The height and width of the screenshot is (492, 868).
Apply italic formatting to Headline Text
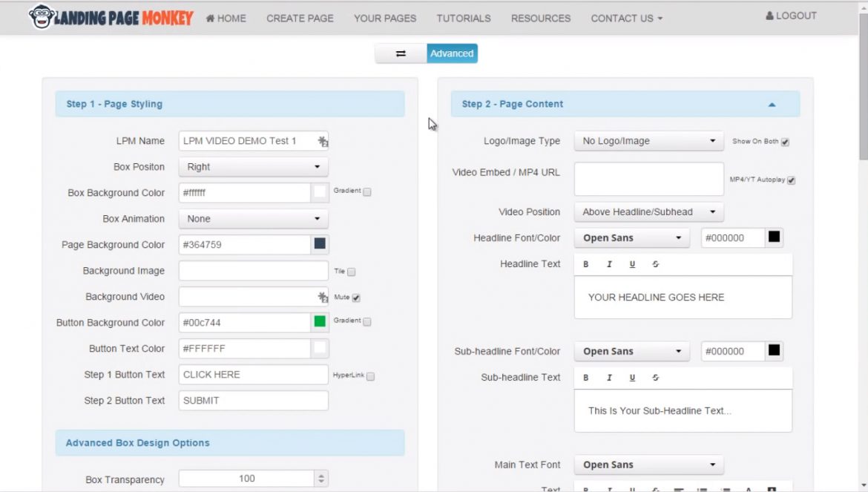click(x=609, y=263)
